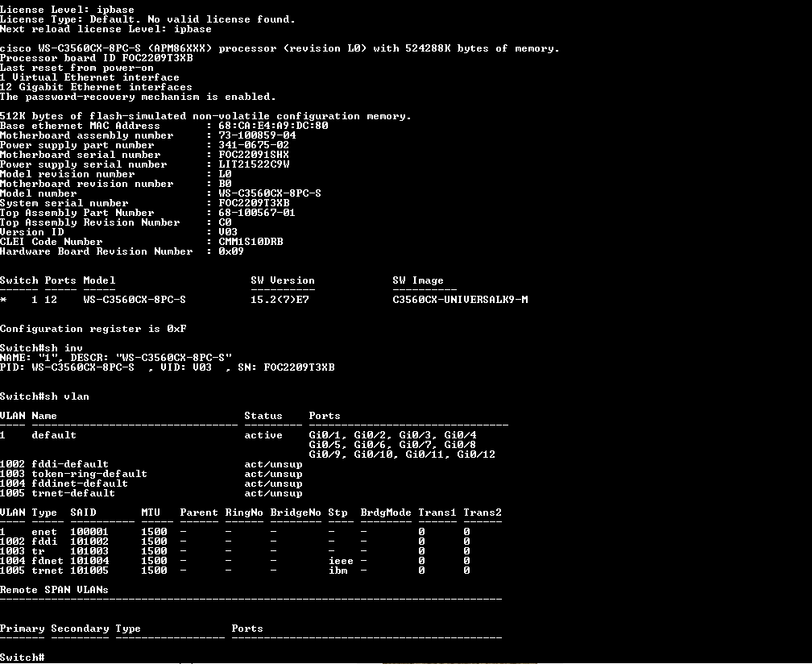Click the 'ieee' Stp value
812x664 pixels.
point(341,561)
